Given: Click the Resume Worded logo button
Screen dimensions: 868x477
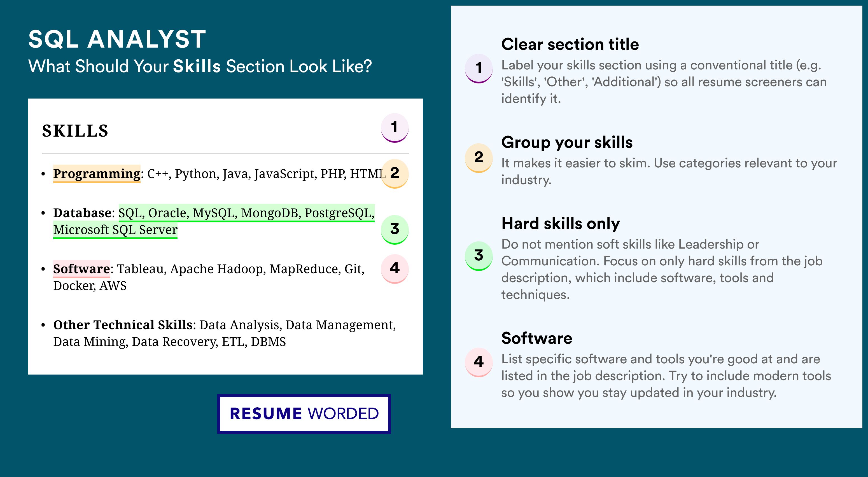Looking at the screenshot, I should tap(304, 414).
